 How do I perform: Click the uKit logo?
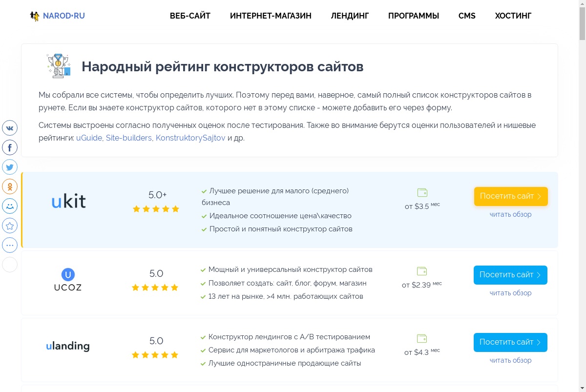click(69, 201)
